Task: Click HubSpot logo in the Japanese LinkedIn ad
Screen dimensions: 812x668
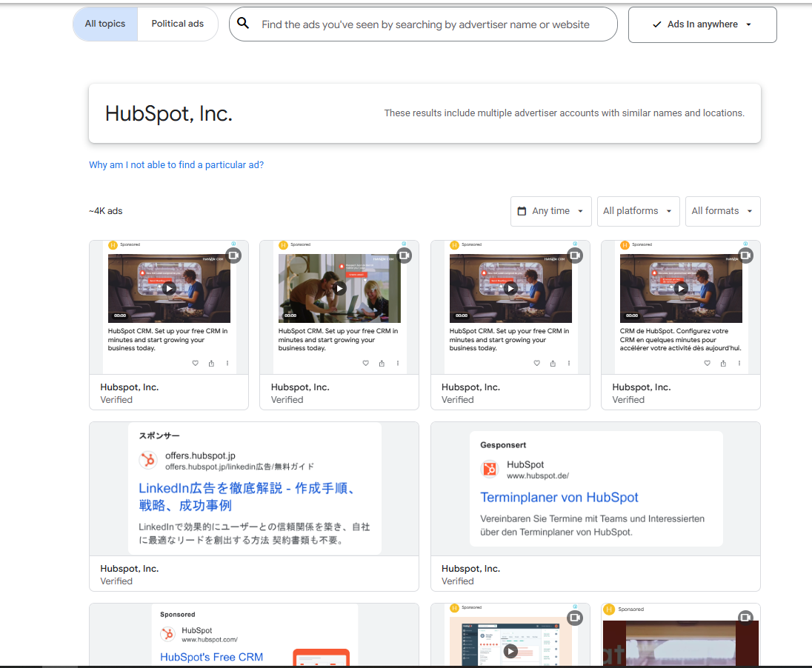Action: point(148,459)
